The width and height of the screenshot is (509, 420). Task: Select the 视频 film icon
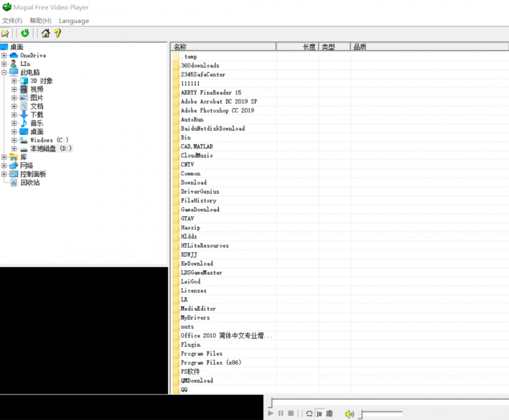(x=24, y=89)
